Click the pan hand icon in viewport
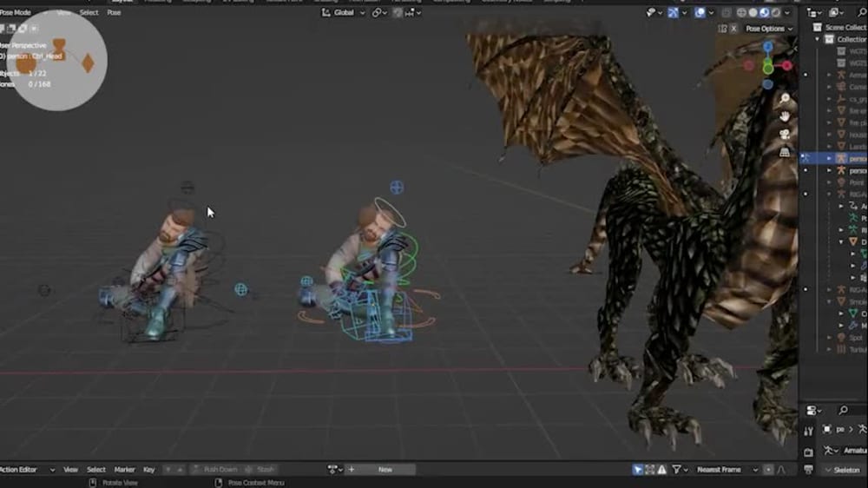This screenshot has height=488, width=868. click(x=785, y=115)
